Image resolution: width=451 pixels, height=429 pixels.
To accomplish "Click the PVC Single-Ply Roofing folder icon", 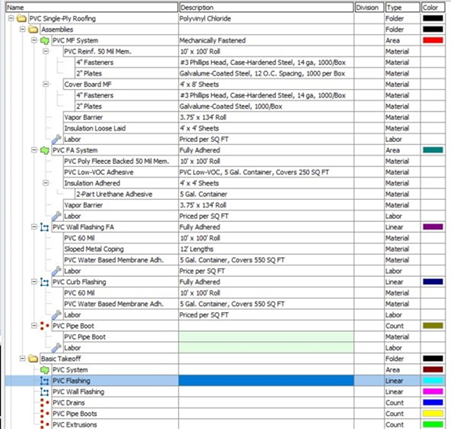I will pos(22,18).
